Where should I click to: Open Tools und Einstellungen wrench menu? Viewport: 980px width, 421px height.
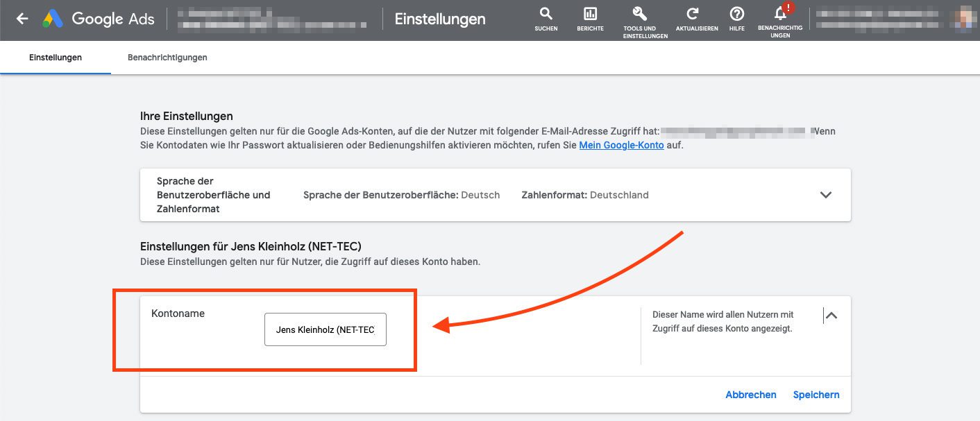tap(639, 19)
